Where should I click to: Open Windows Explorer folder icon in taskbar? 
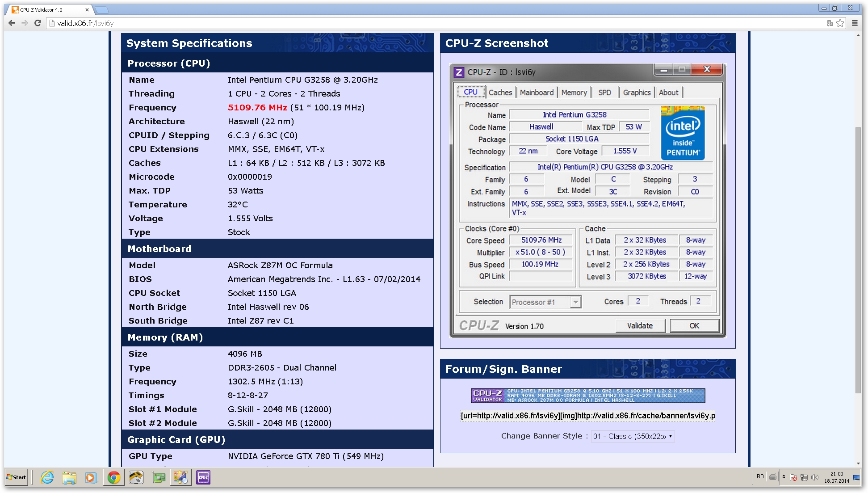tap(69, 477)
